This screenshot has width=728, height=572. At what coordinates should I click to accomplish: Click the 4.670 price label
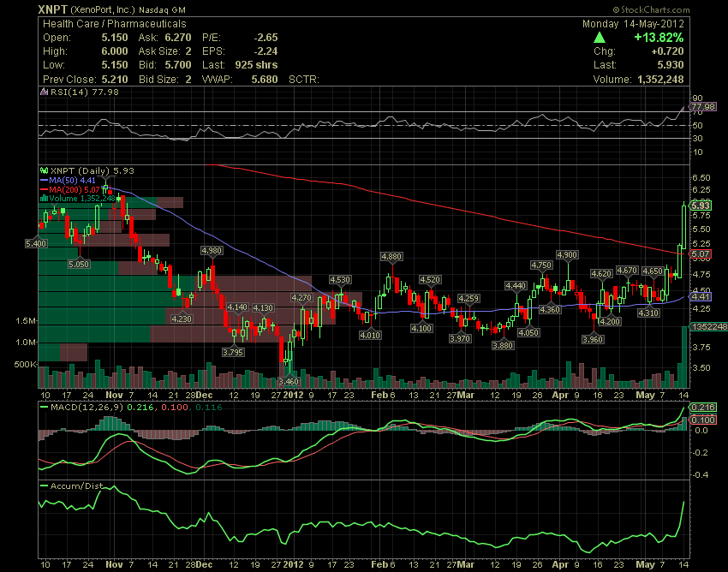[627, 271]
